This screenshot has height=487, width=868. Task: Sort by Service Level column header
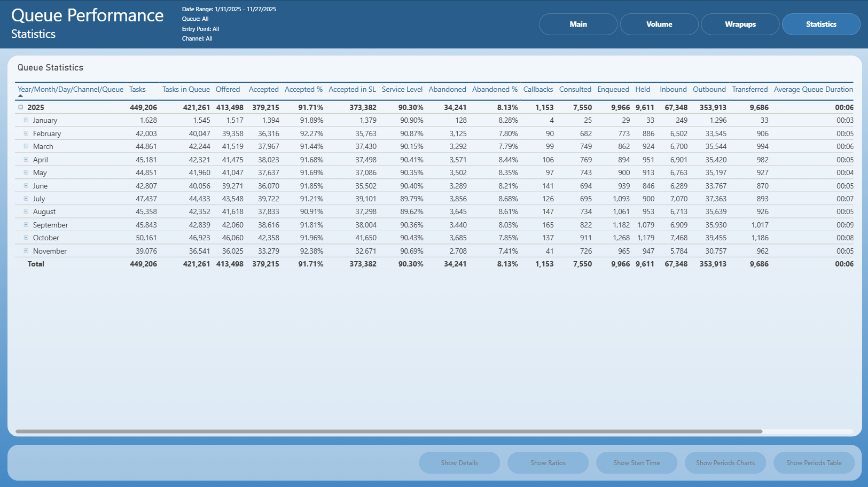tap(402, 89)
